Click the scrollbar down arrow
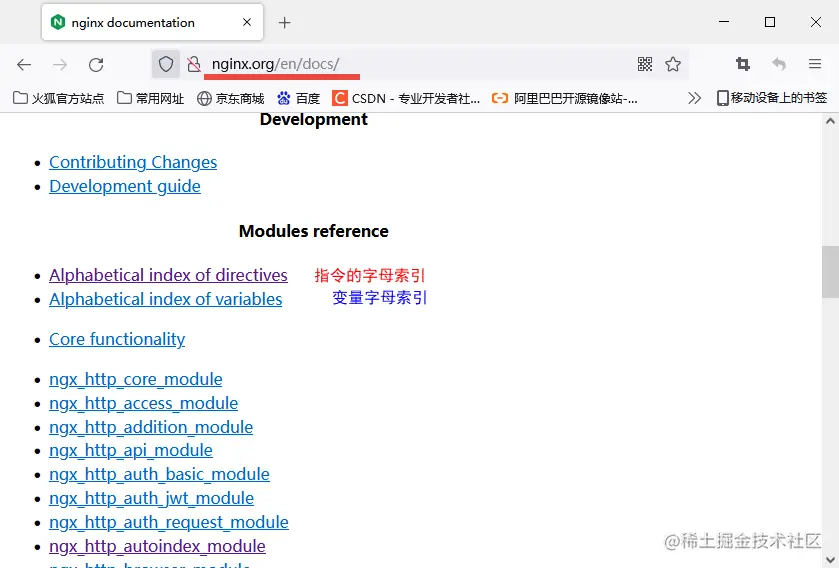This screenshot has width=839, height=568. [830, 561]
